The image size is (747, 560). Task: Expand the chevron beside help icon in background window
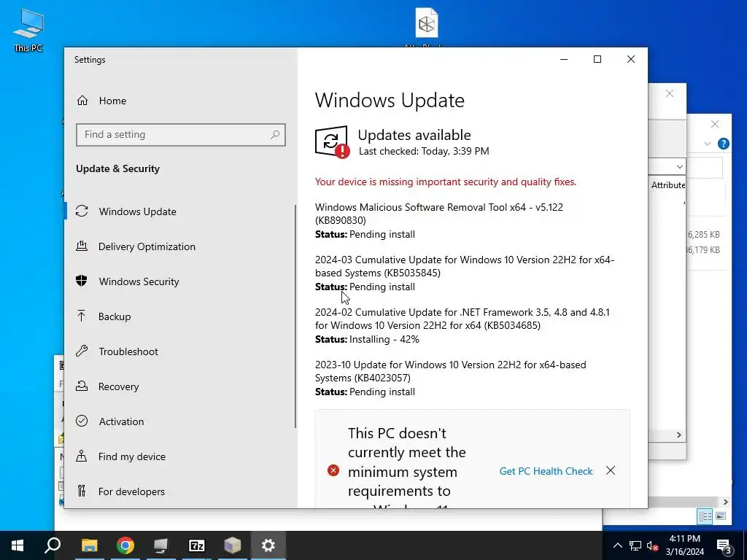(x=708, y=144)
